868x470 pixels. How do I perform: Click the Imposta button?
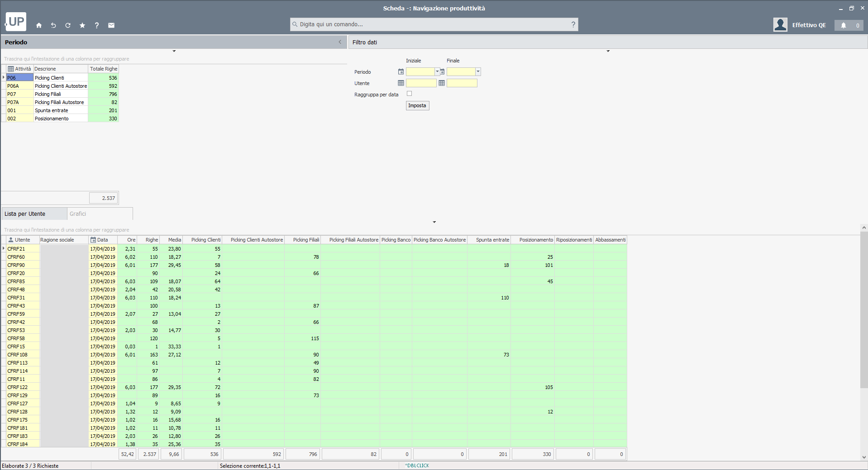point(417,105)
